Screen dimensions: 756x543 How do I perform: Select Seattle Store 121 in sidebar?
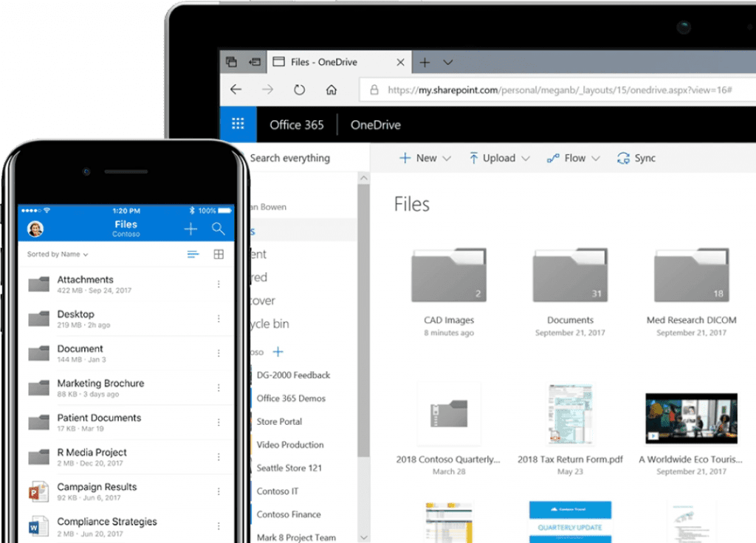[289, 467]
